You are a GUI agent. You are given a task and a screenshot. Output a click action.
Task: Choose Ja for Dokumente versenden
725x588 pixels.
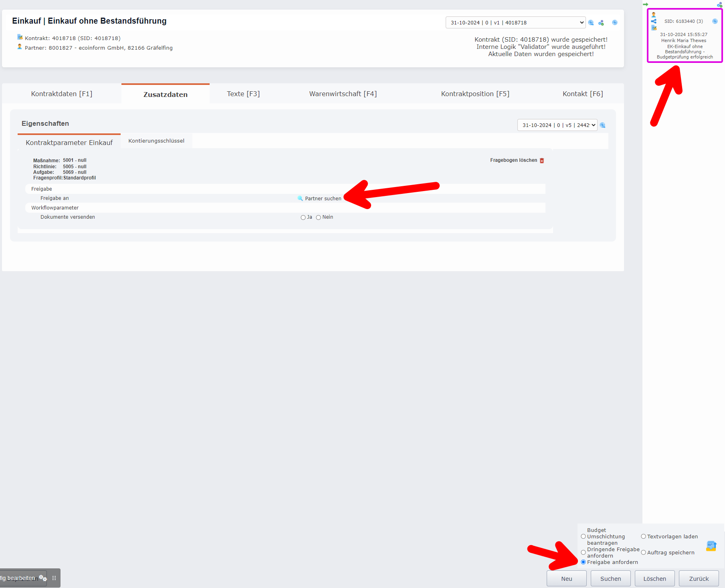[303, 217]
